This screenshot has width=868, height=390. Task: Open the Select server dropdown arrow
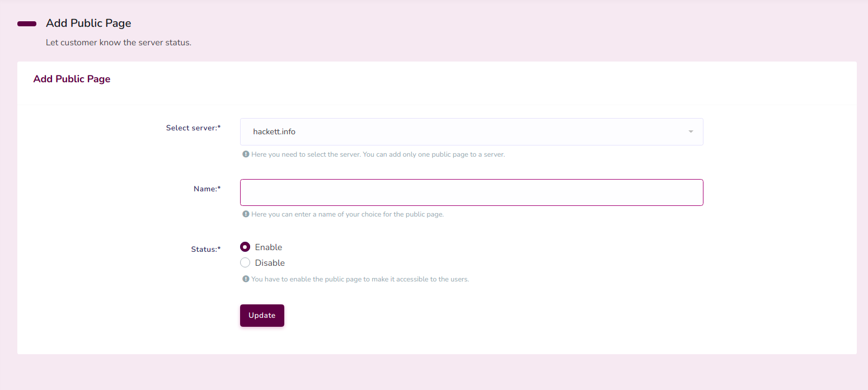[691, 131]
